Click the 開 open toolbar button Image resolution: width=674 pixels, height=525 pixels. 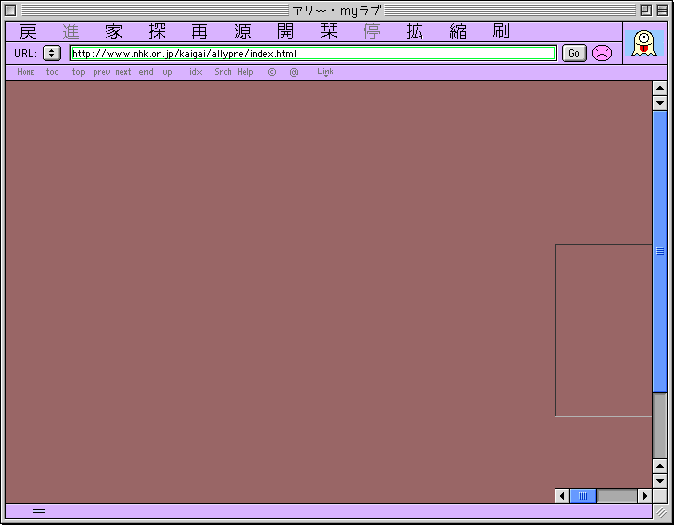point(285,31)
